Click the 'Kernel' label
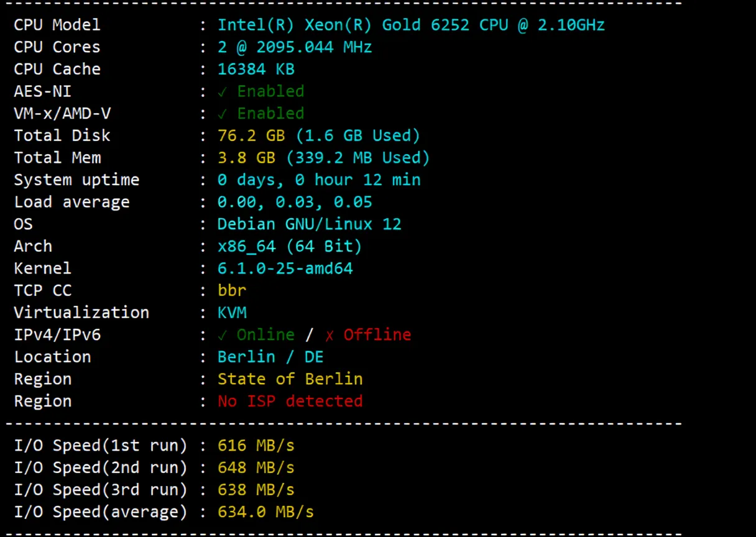 42,268
